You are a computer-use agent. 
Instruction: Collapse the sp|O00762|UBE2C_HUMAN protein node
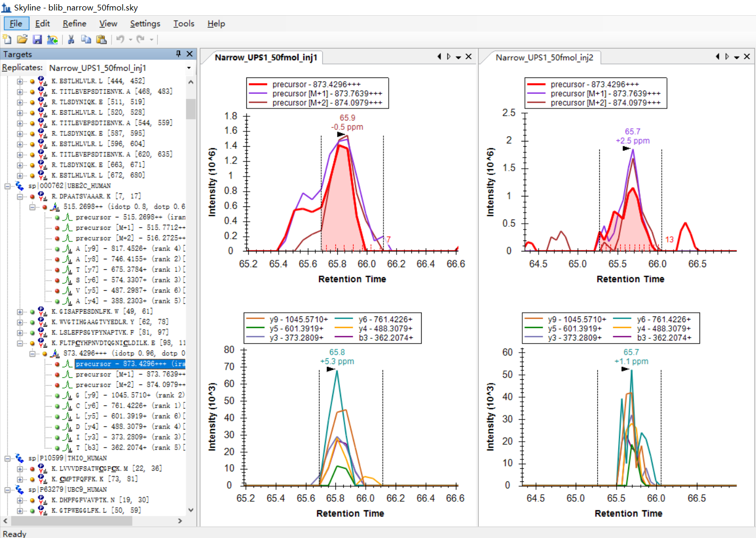tap(8, 186)
